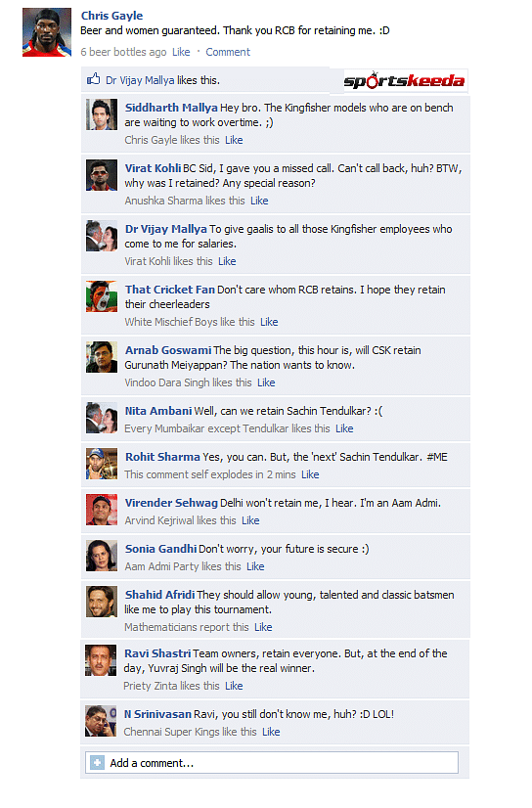532x808 pixels.
Task: Like Chris Gayle's main post
Action: 181,52
